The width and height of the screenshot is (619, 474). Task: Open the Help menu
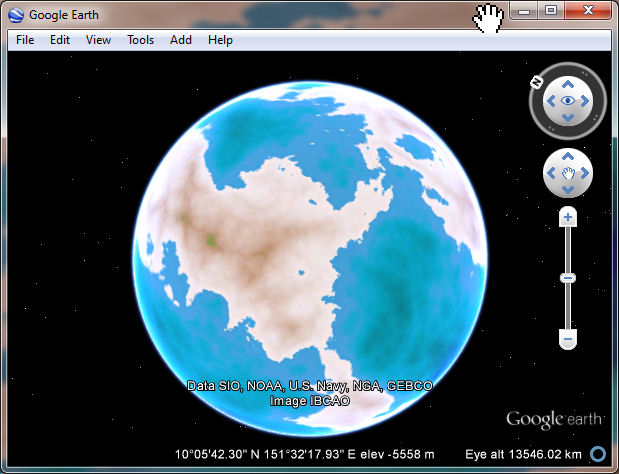(220, 40)
